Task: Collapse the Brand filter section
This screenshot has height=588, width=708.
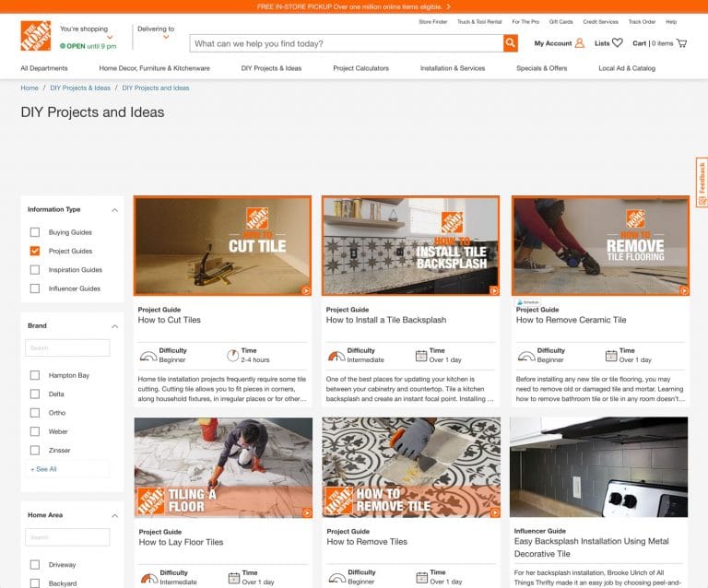Action: click(115, 326)
